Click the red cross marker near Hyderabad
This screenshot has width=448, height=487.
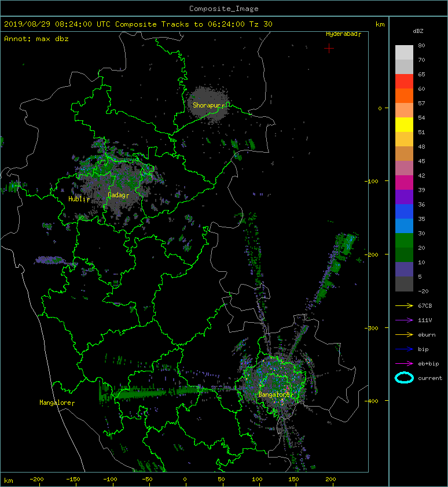[329, 48]
